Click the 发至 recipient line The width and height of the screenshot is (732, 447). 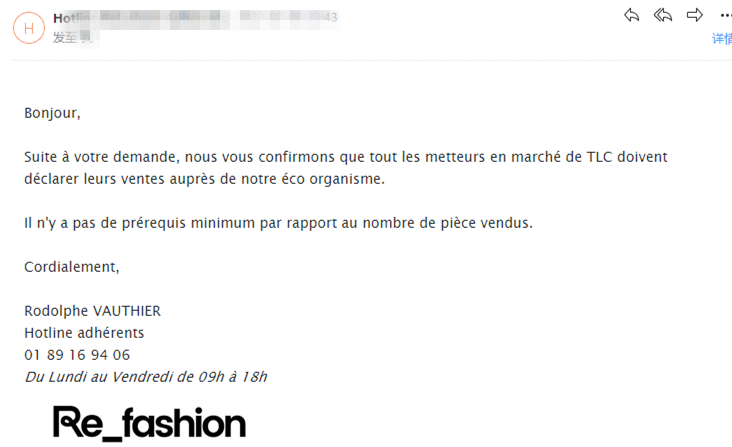pos(65,38)
